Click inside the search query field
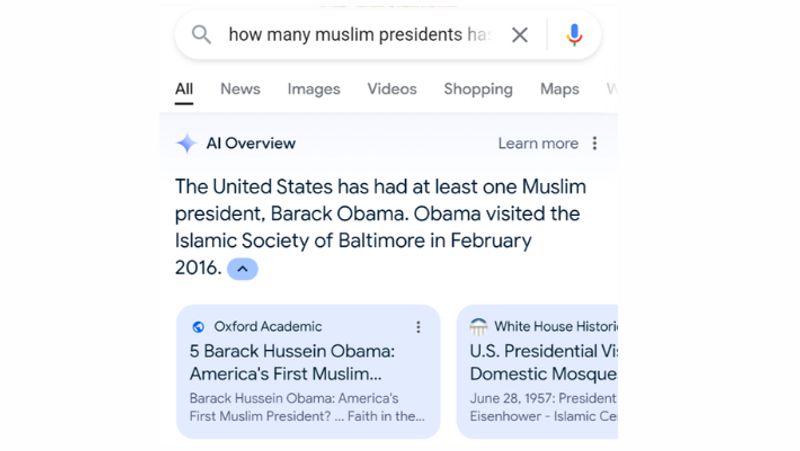Screen dimensions: 800x451 358,35
